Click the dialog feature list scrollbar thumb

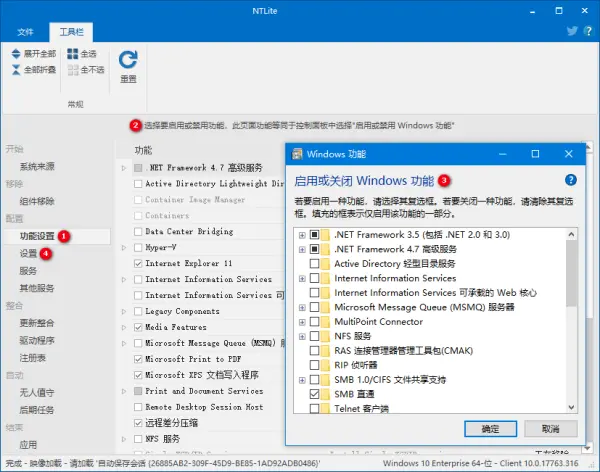(x=571, y=273)
